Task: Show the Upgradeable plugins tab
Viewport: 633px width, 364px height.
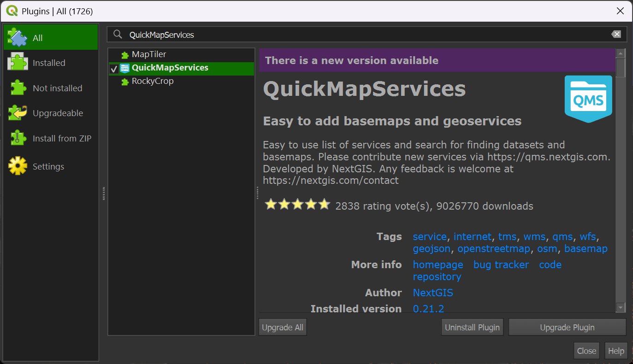Action: [x=51, y=113]
